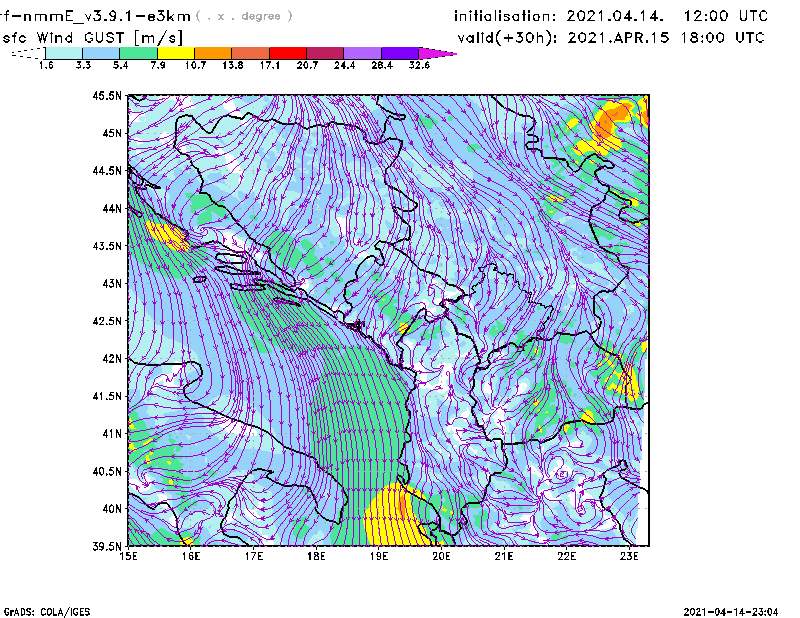Click the legend value 13.8
Image resolution: width=800 pixels, height=618 pixels.
(233, 65)
